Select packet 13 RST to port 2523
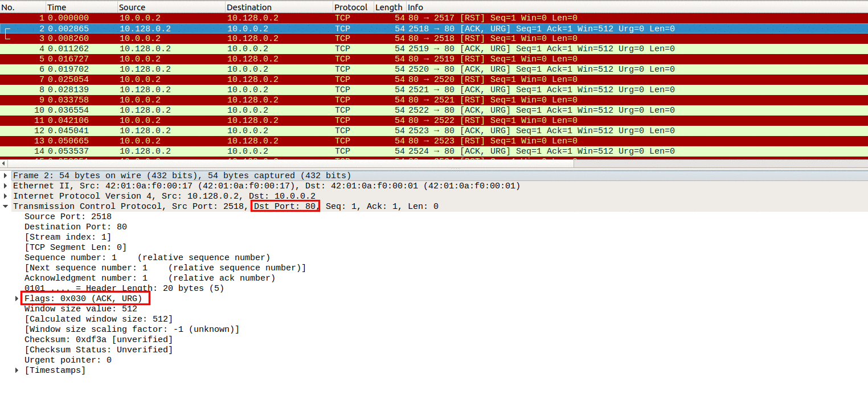The width and height of the screenshot is (868, 399). (434, 141)
